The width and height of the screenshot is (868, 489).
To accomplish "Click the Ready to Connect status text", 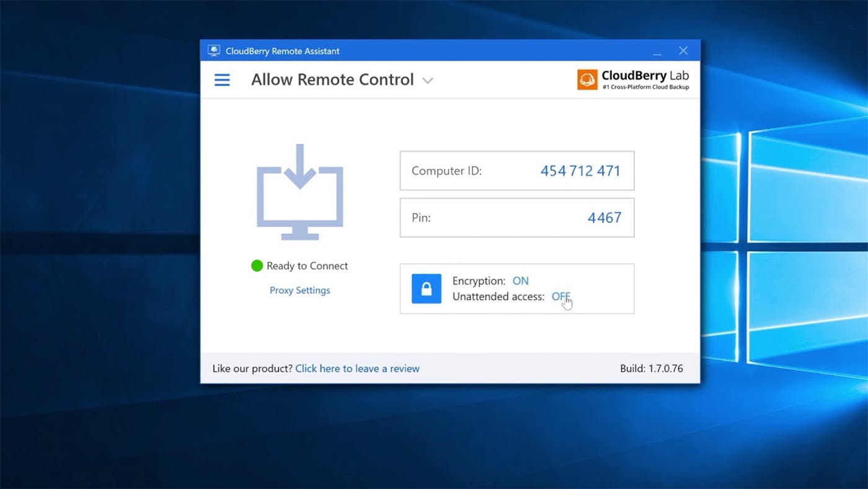I will click(308, 266).
